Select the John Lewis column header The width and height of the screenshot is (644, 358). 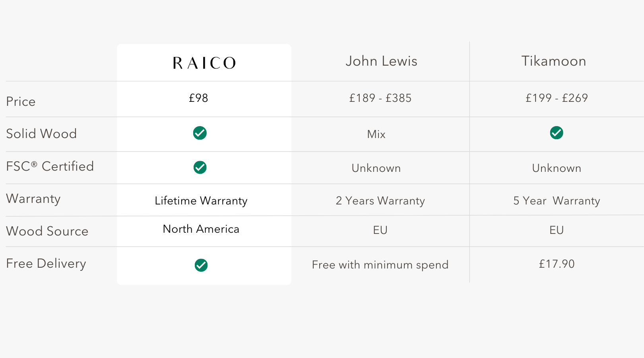(381, 61)
